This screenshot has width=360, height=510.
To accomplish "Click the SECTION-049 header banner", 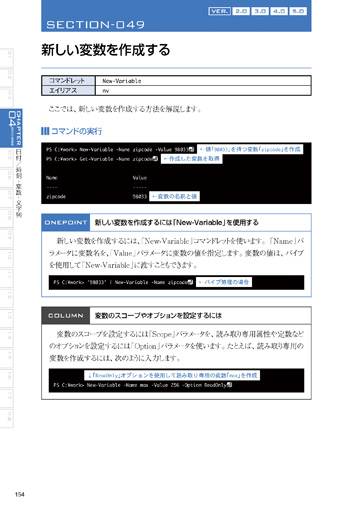I will pyautogui.click(x=176, y=16).
